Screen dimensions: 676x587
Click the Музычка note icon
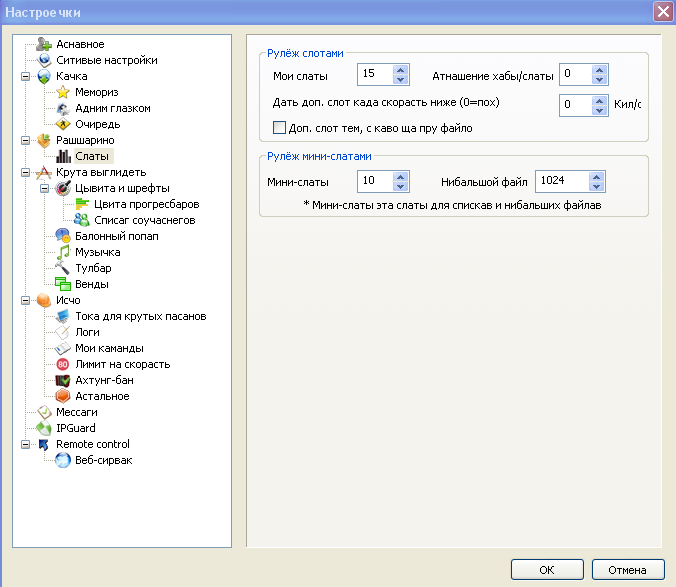click(x=62, y=252)
